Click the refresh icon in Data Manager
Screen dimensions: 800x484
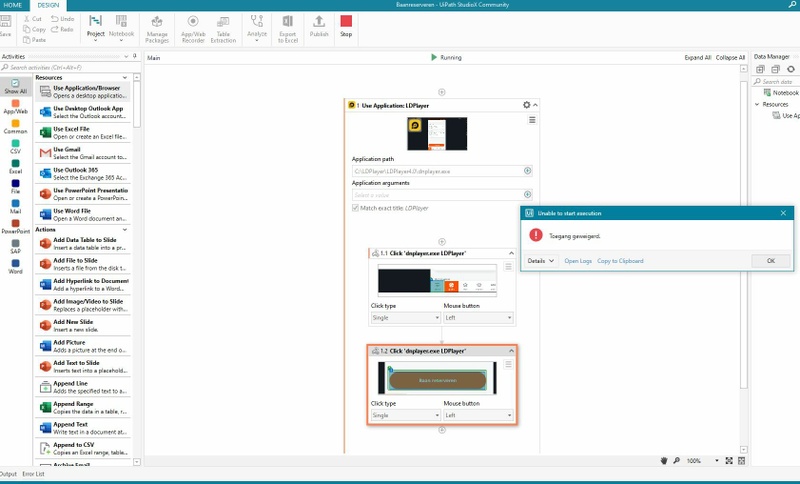pos(791,69)
